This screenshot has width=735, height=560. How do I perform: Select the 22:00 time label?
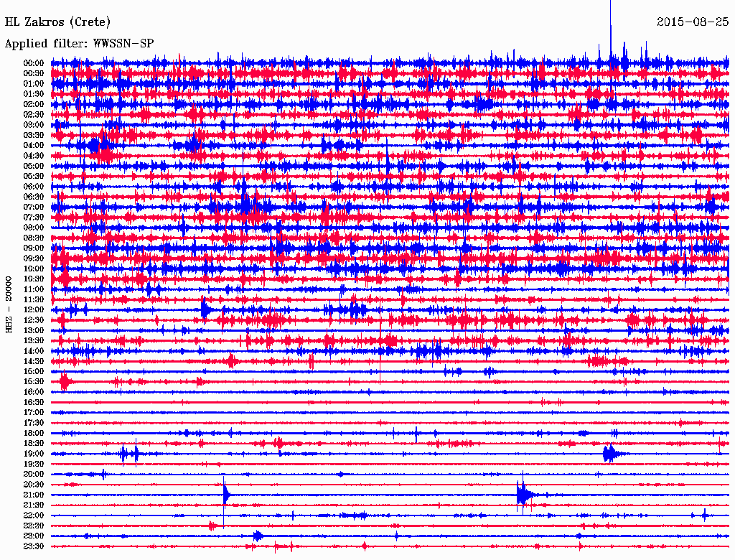[34, 515]
